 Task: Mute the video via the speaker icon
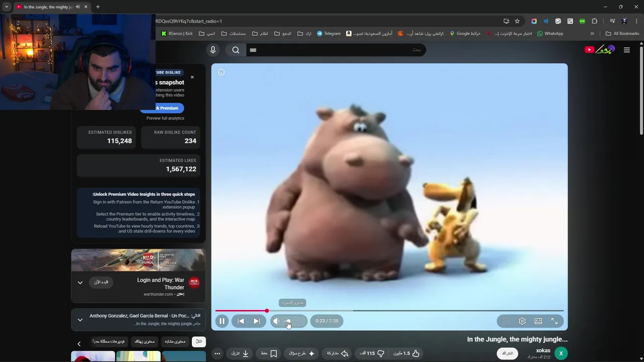tap(276, 321)
